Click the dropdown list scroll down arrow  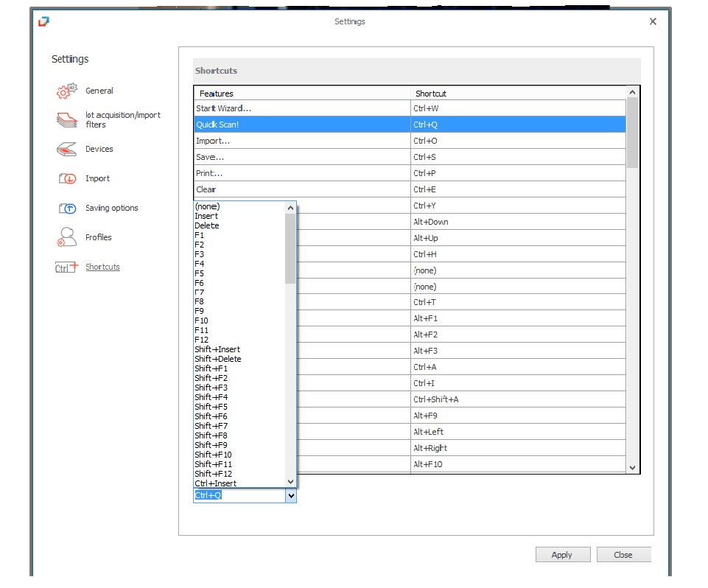291,482
